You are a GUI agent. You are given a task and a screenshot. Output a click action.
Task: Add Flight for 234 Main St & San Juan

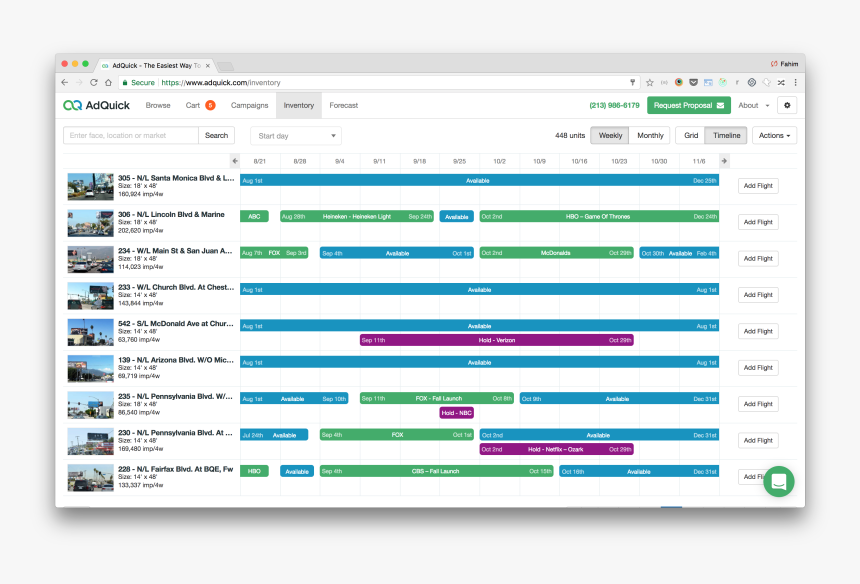pyautogui.click(x=758, y=258)
